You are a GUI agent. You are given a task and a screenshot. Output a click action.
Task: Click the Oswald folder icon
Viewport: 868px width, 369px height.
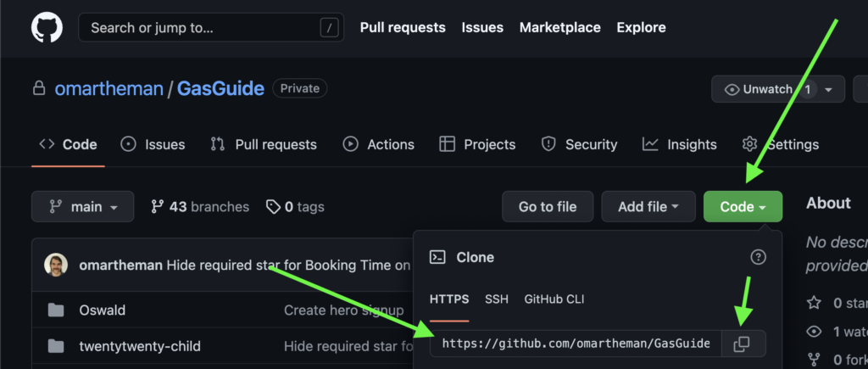(x=56, y=310)
